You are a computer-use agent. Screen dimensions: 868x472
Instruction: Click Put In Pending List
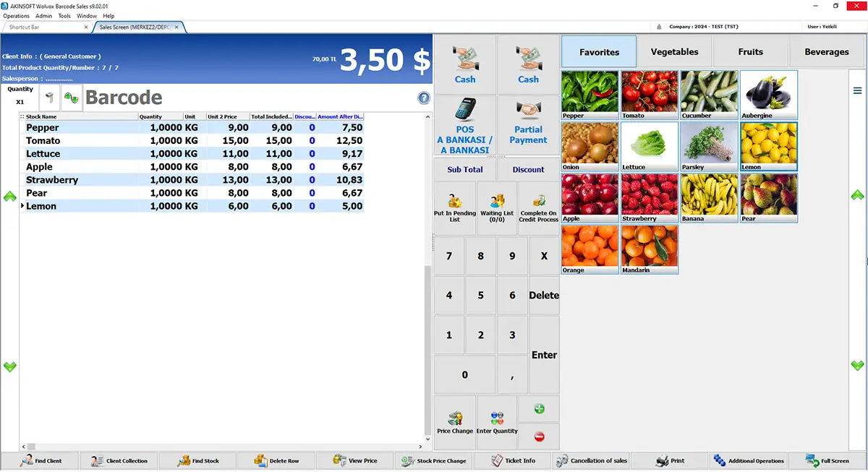pyautogui.click(x=455, y=208)
